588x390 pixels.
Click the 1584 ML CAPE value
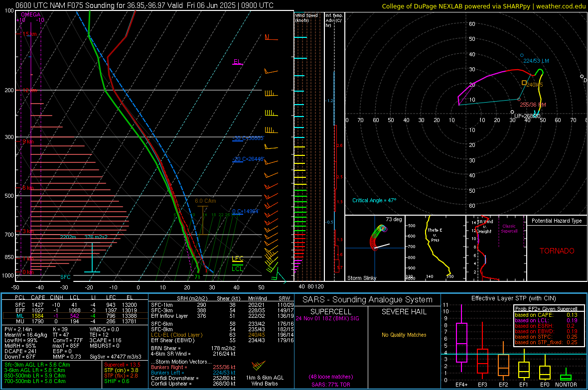[37, 316]
